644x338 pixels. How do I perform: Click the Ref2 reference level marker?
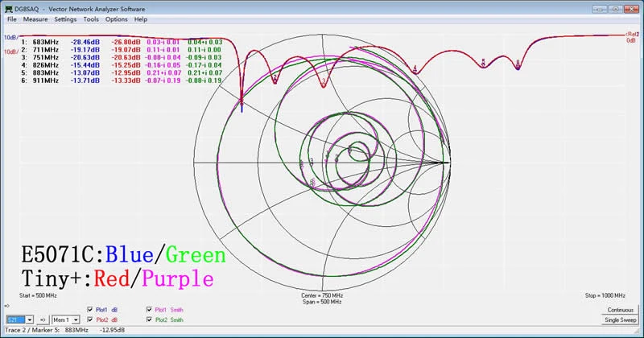pos(633,34)
